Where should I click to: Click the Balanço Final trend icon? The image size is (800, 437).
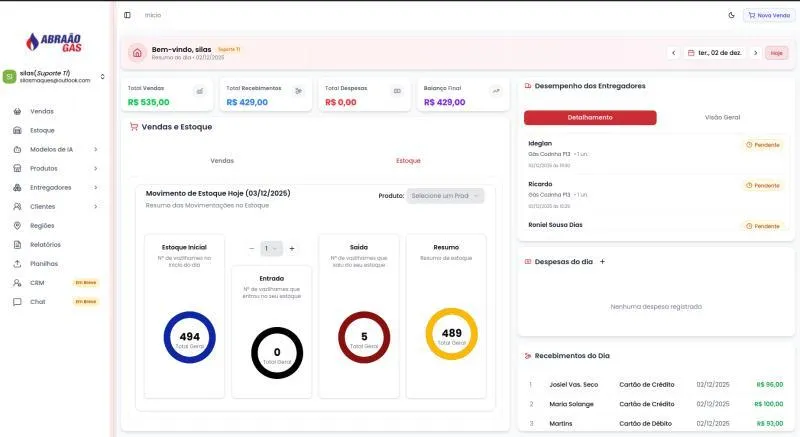496,91
